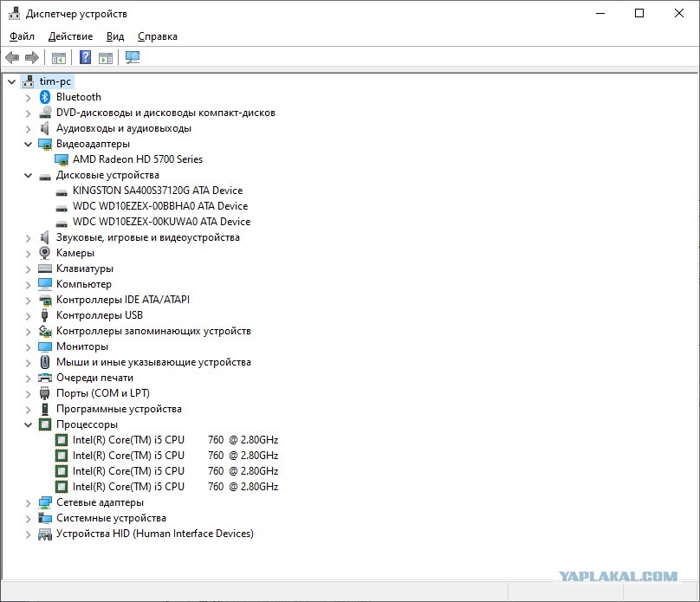The height and width of the screenshot is (602, 700).
Task: Select Мыши и иные указывающие устройства label
Action: 153,362
